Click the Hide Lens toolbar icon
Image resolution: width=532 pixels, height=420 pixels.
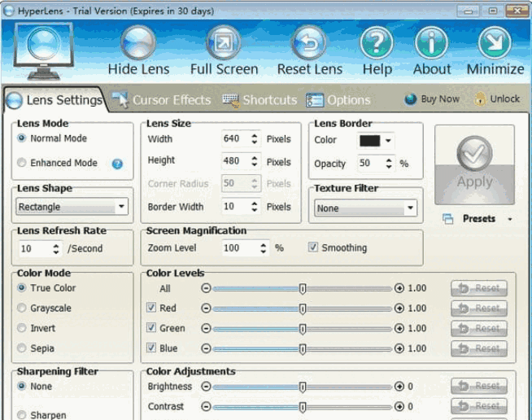point(138,43)
